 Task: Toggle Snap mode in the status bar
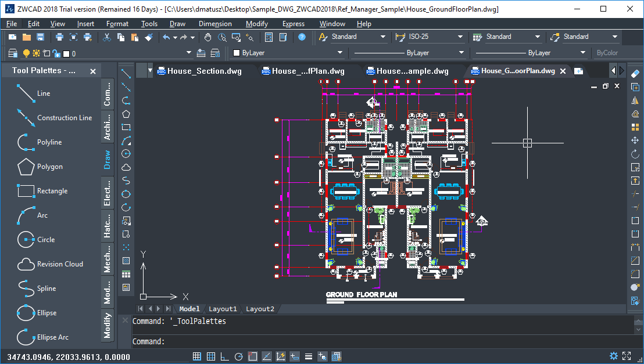[196, 356]
